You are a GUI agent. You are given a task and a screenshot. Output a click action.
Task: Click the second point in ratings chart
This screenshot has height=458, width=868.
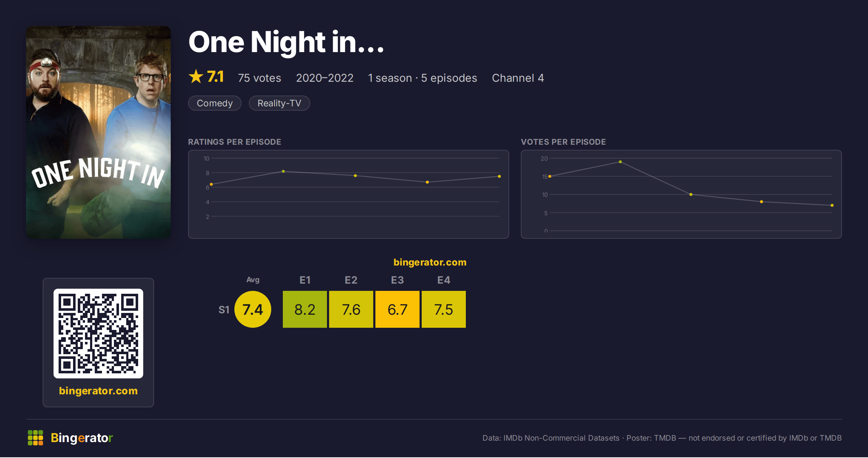[283, 171]
